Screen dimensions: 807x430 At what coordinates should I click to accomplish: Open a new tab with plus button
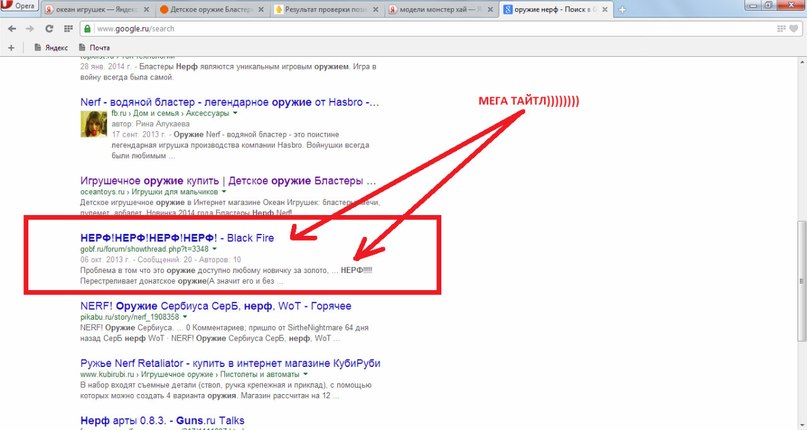point(622,10)
